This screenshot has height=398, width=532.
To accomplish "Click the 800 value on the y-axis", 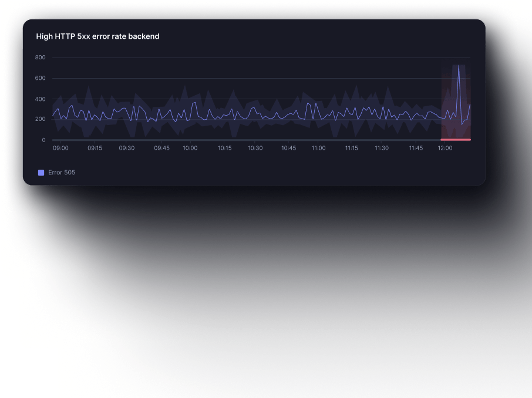I will (40, 58).
